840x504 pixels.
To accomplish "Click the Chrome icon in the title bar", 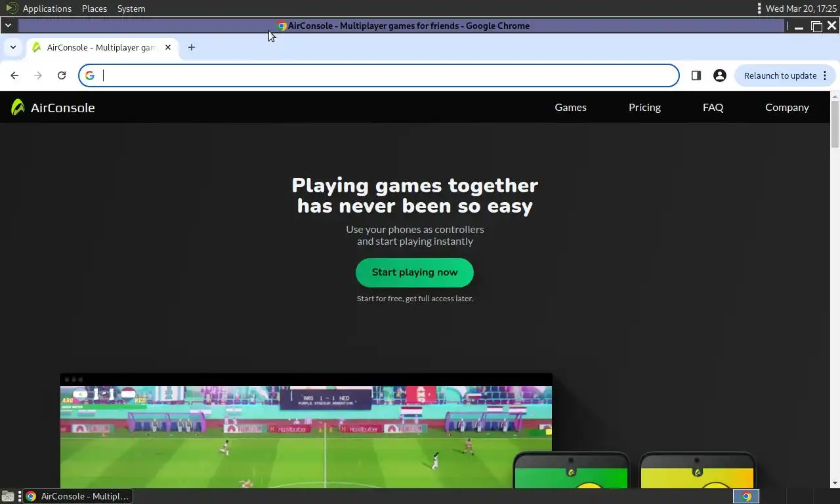I will pos(282,26).
